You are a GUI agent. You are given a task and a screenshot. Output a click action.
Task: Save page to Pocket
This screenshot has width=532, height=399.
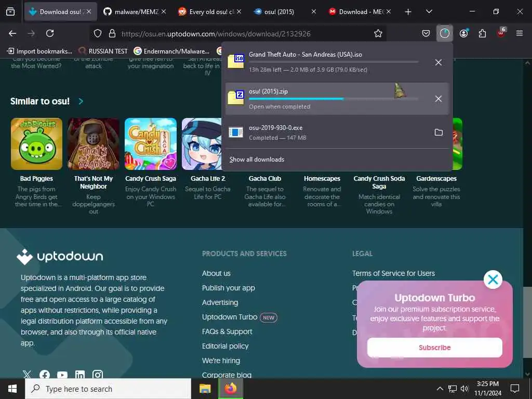point(426,33)
